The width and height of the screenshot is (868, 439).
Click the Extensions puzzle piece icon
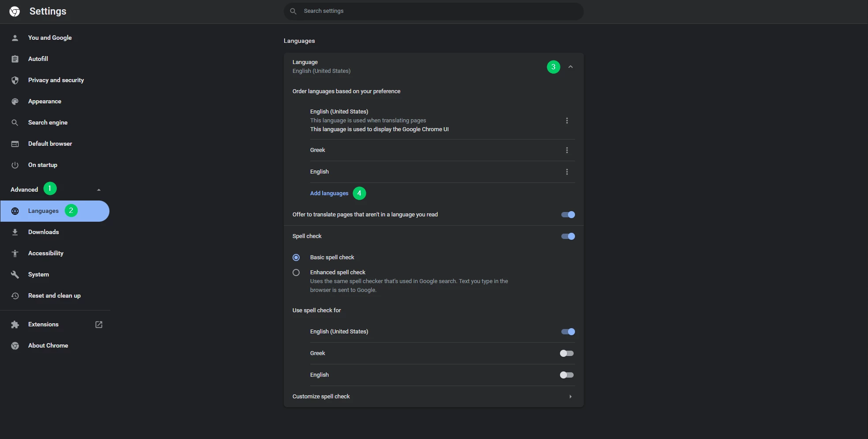coord(15,325)
